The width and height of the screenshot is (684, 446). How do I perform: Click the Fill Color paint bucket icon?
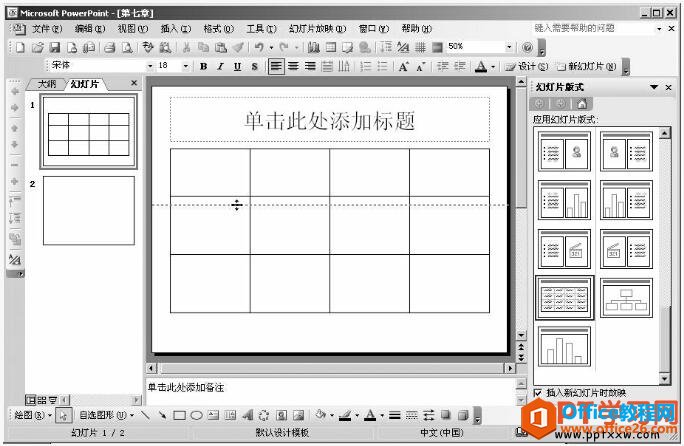coord(321,415)
